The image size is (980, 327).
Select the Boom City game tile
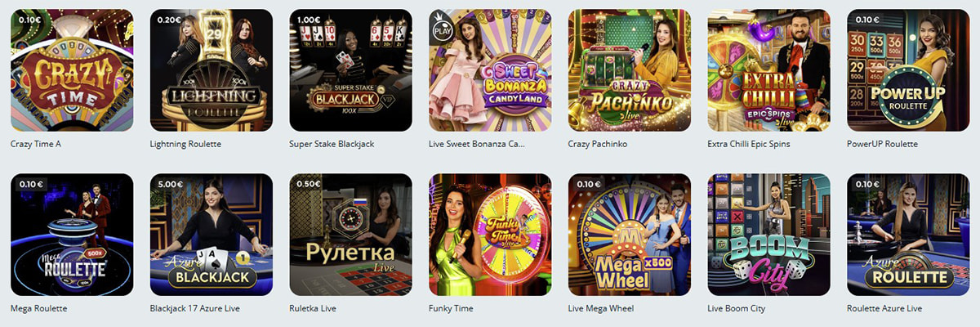(x=769, y=235)
